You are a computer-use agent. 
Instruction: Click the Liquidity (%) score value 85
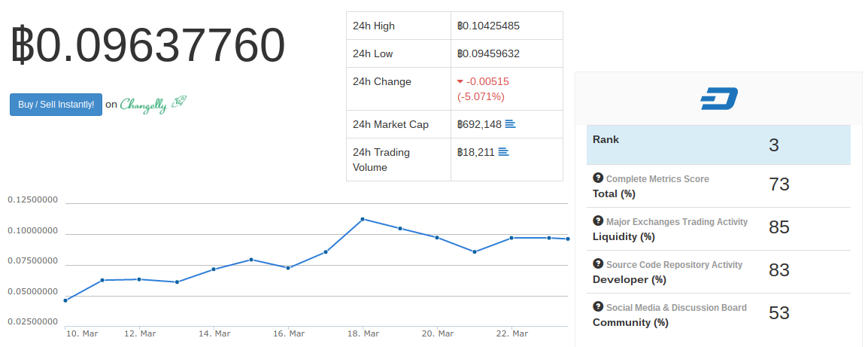coord(779,227)
